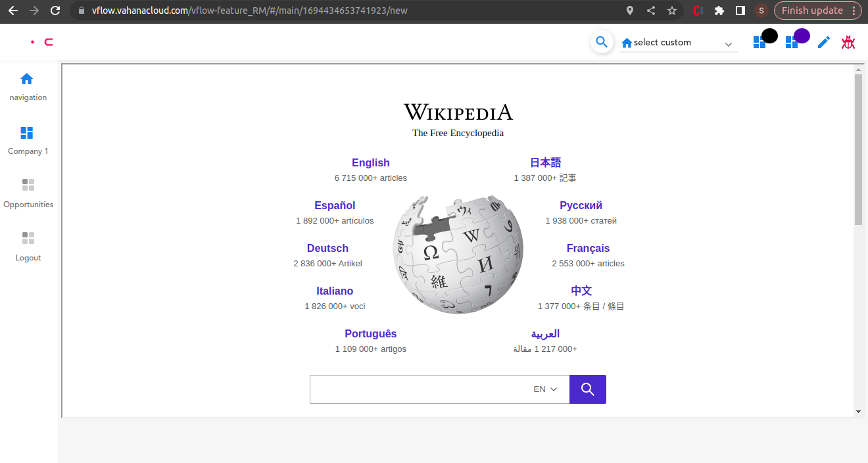Image resolution: width=868 pixels, height=463 pixels.
Task: Go back using browser back arrow
Action: (12, 11)
